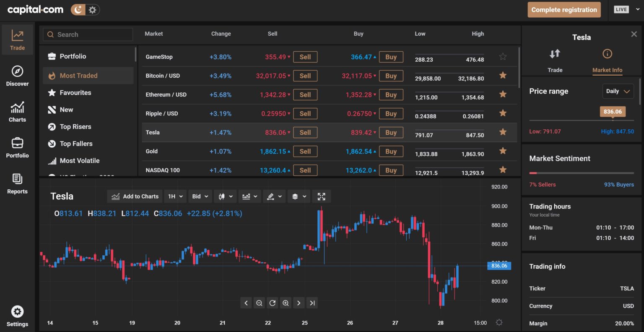This screenshot has width=644, height=332.
Task: Switch to the Trade tab in Tesla panel
Action: point(555,60)
